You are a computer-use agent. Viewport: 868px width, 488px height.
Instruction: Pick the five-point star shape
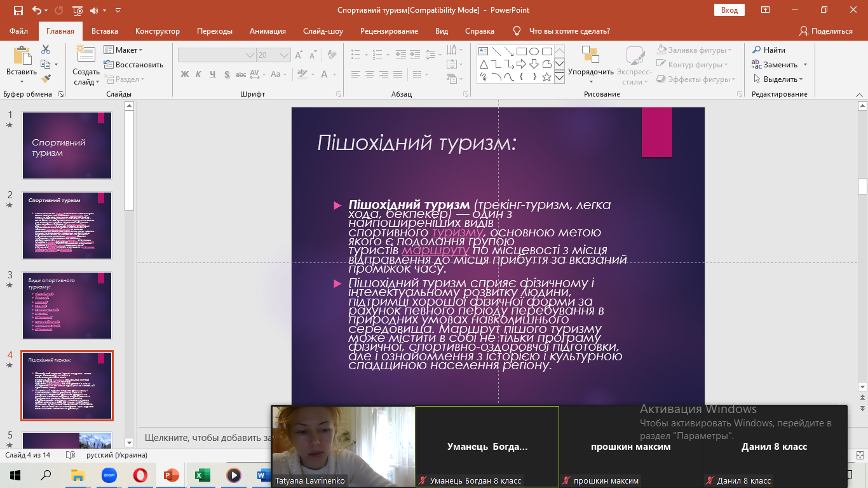(546, 77)
